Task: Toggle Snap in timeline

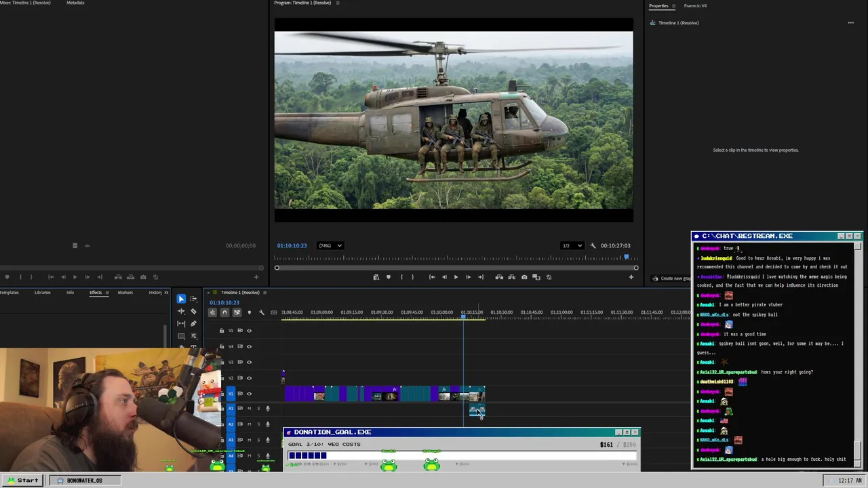Action: tap(224, 312)
